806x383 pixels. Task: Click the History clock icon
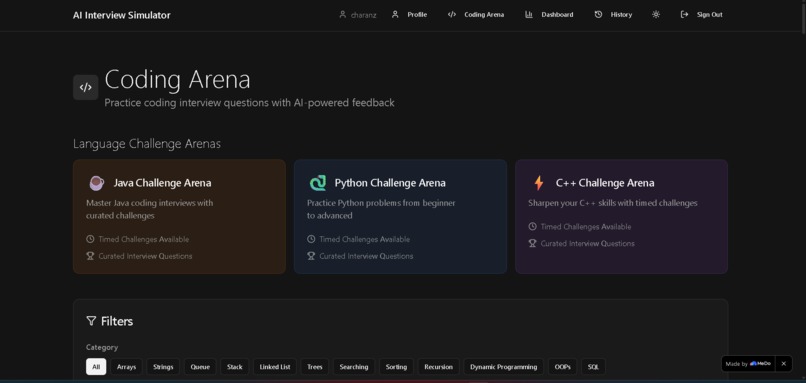coord(598,14)
